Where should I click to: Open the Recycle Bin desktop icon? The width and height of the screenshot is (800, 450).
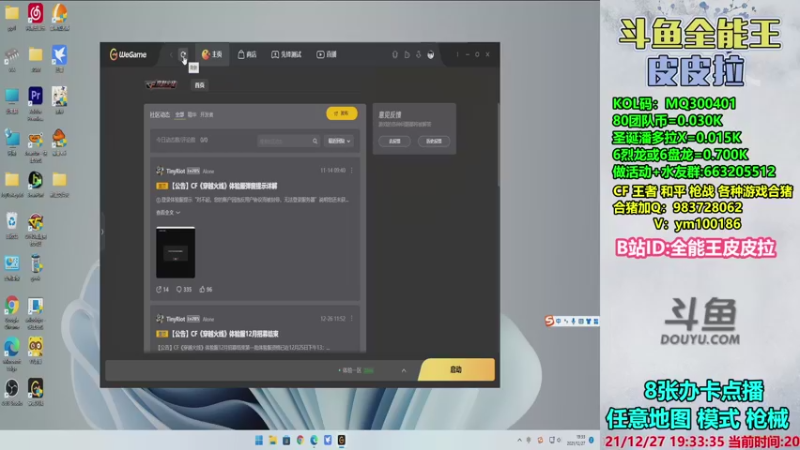tap(12, 226)
